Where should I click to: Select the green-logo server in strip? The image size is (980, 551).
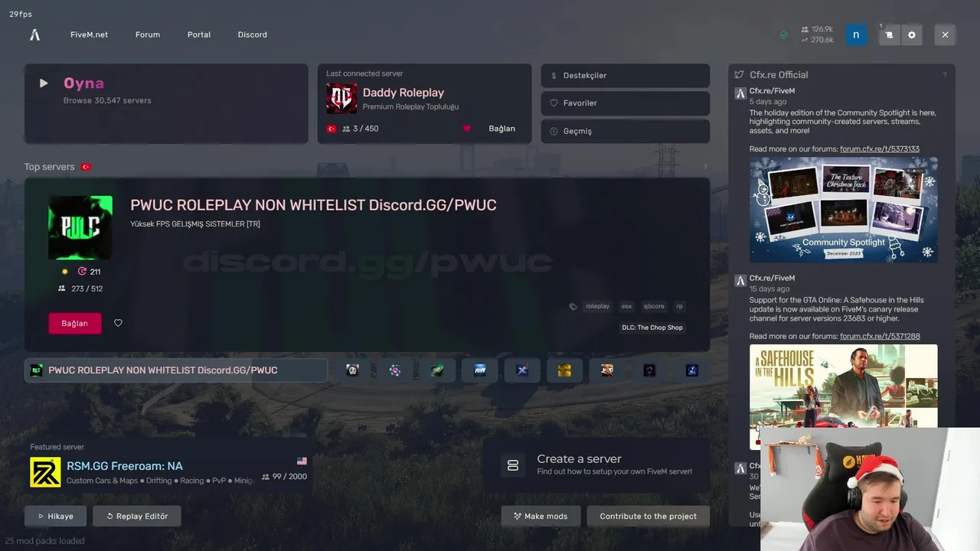point(437,370)
